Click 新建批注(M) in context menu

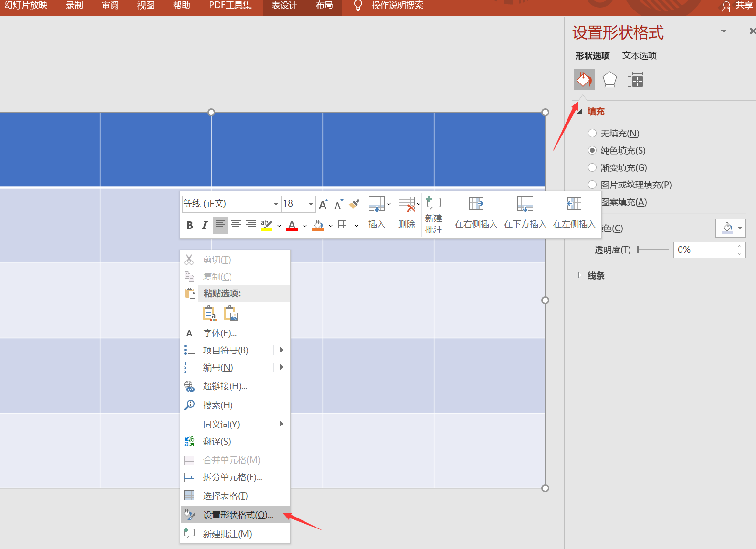pos(235,534)
